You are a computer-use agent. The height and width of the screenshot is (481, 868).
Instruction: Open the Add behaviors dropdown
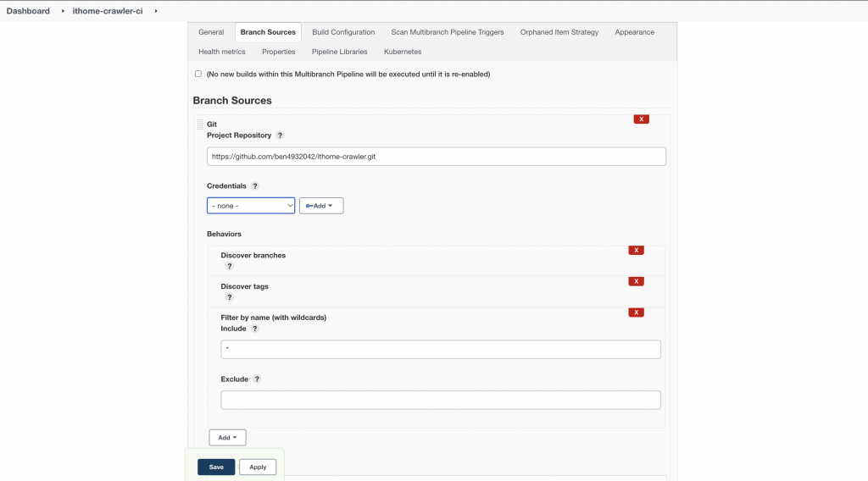click(x=227, y=438)
